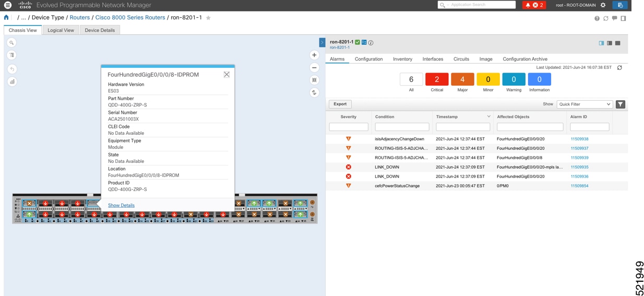Click the undo chassis view icon
The width and height of the screenshot is (644, 296).
point(11,69)
